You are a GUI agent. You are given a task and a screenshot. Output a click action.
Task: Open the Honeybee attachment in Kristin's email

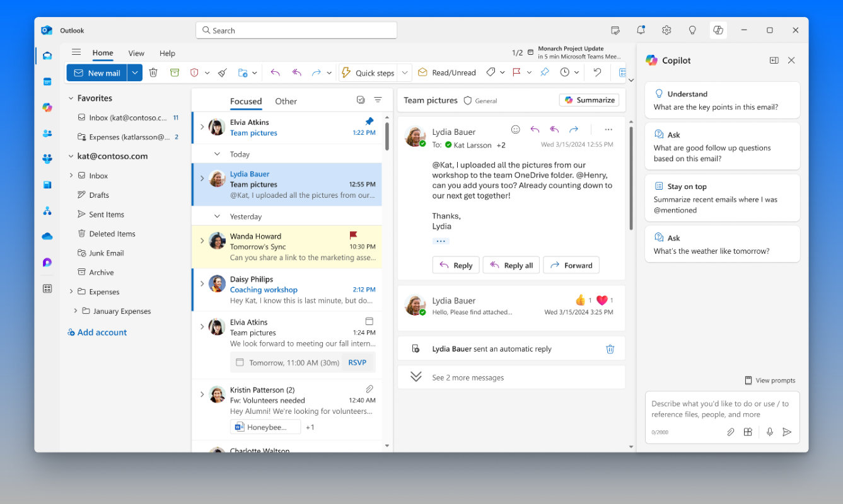click(265, 427)
